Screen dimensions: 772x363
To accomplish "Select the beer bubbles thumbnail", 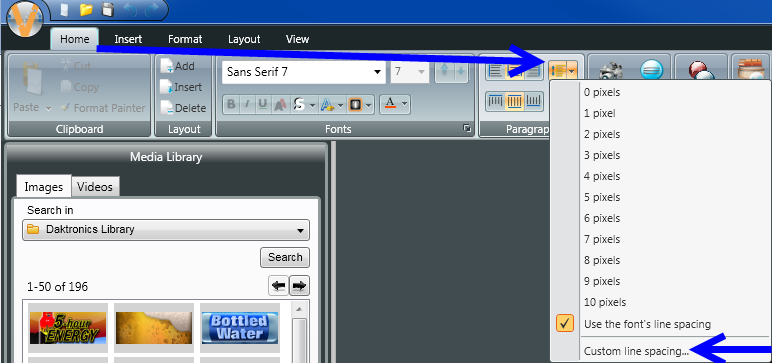I will [154, 328].
